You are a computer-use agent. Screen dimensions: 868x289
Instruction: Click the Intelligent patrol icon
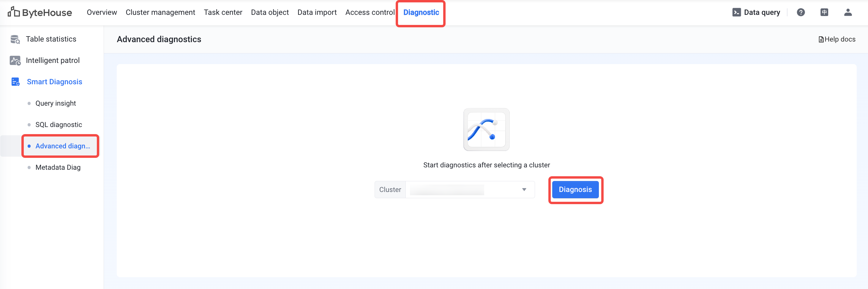tap(15, 61)
